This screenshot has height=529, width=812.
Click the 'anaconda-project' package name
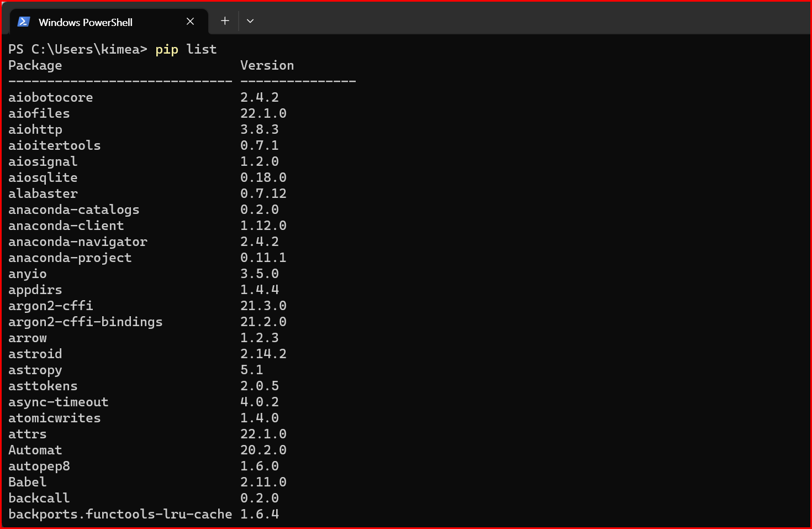[70, 258]
